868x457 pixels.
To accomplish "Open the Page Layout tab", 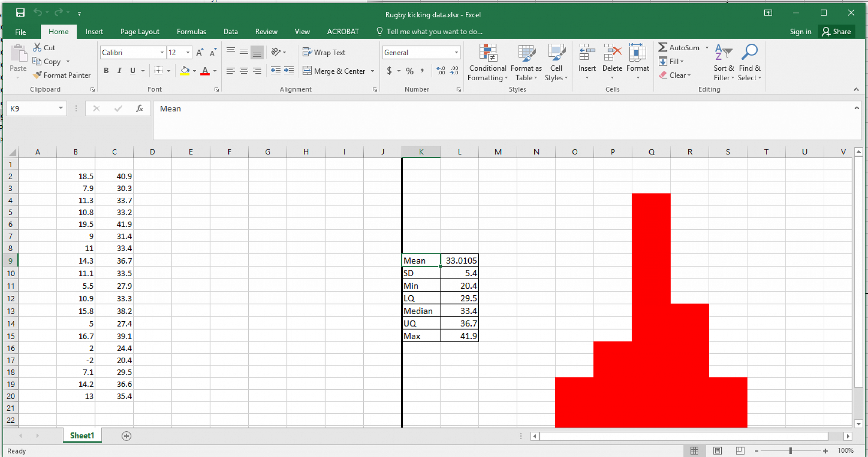I will [x=140, y=32].
